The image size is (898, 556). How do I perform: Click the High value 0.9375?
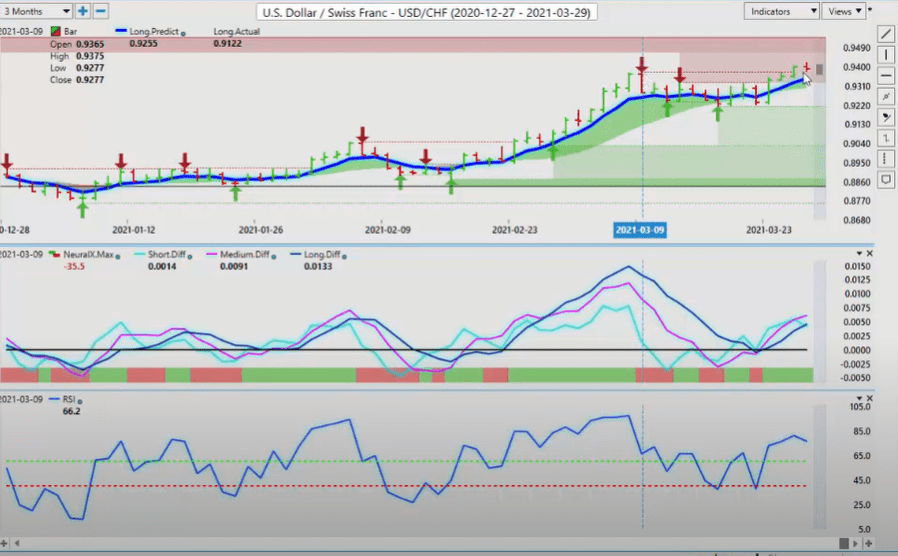click(x=90, y=56)
